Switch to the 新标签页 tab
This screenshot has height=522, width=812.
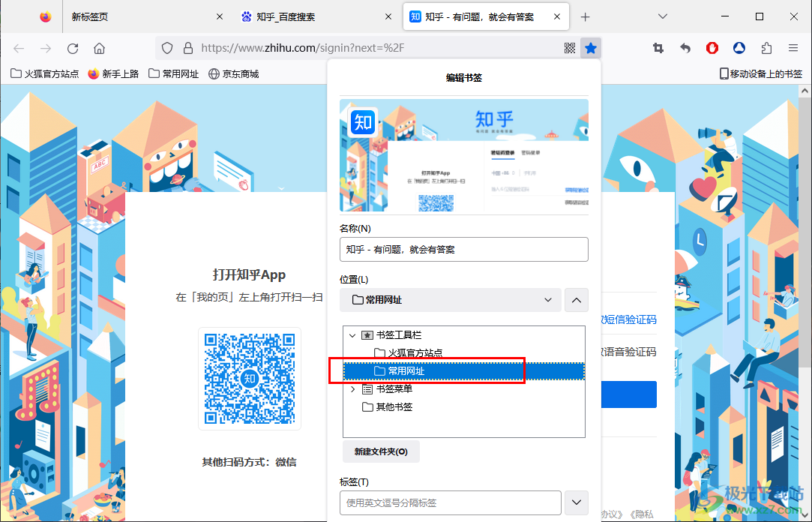click(148, 16)
